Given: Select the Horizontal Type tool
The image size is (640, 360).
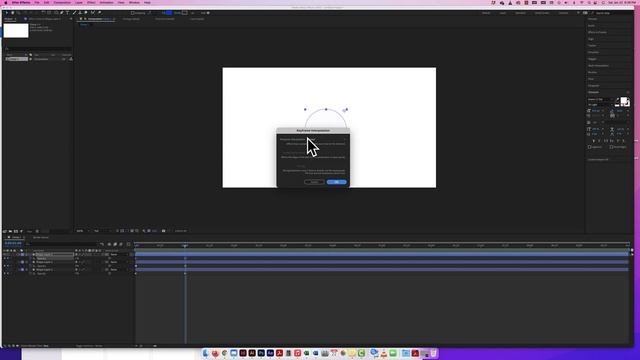Looking at the screenshot, I should [67, 13].
